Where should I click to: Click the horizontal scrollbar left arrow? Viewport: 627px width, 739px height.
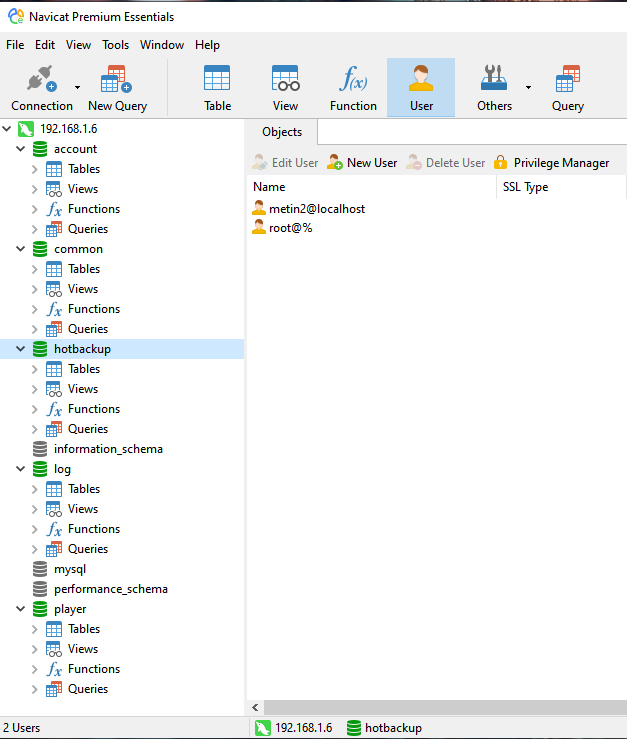pos(255,707)
